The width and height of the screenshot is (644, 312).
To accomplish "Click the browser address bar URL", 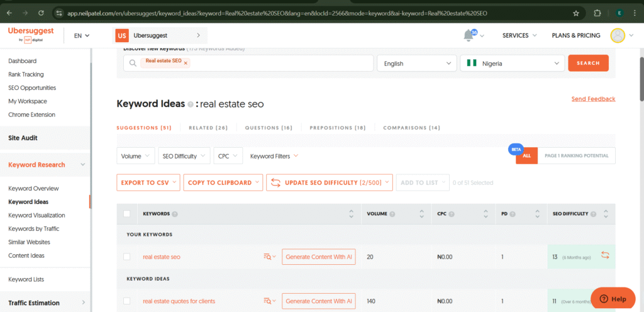I will click(x=277, y=13).
